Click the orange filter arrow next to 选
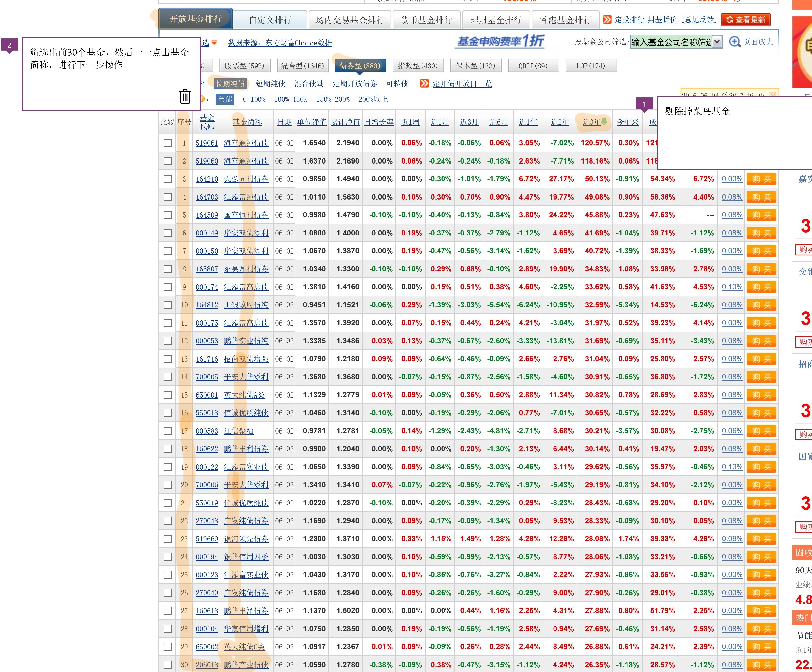Viewport: 812px width, 672px height. 214,43
